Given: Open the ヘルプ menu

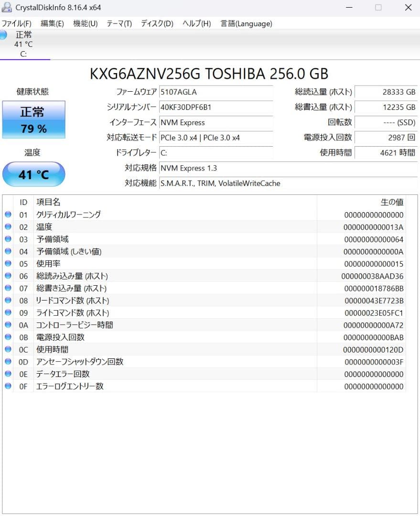Looking at the screenshot, I should (195, 23).
